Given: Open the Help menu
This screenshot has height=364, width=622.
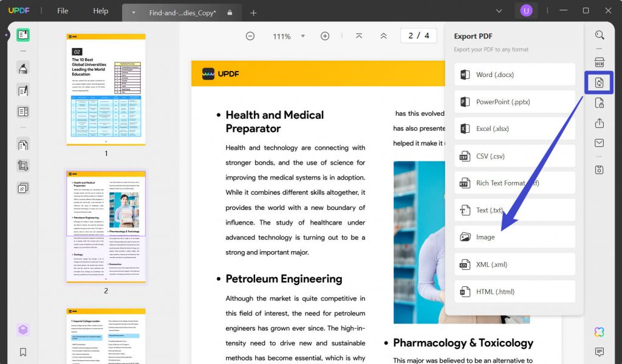Looking at the screenshot, I should [x=100, y=10].
